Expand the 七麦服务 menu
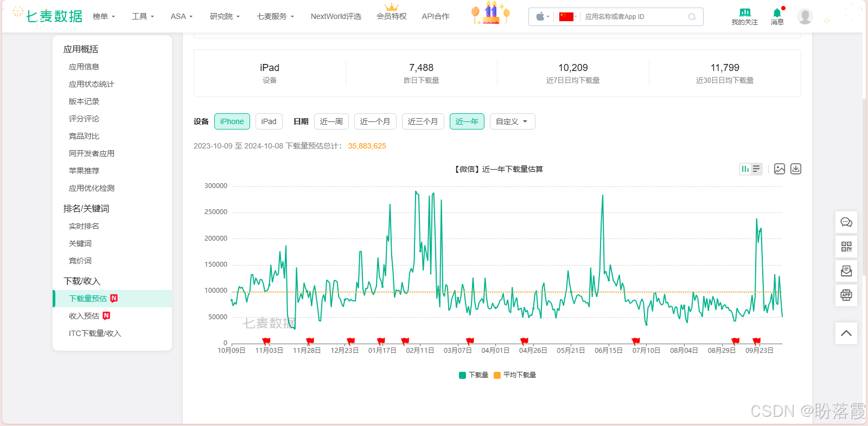Image resolution: width=868 pixels, height=426 pixels. click(x=275, y=16)
